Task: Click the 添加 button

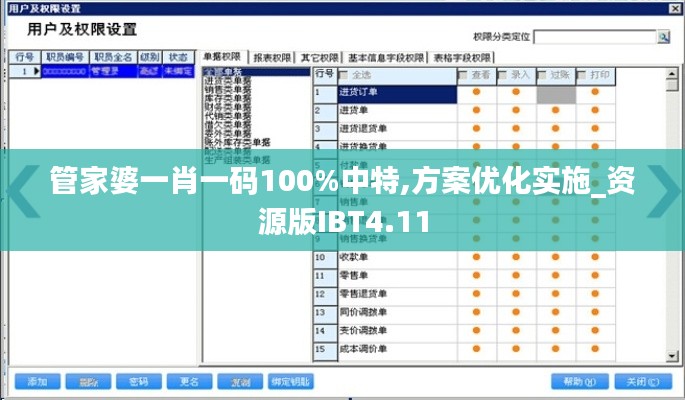Action: (x=38, y=382)
